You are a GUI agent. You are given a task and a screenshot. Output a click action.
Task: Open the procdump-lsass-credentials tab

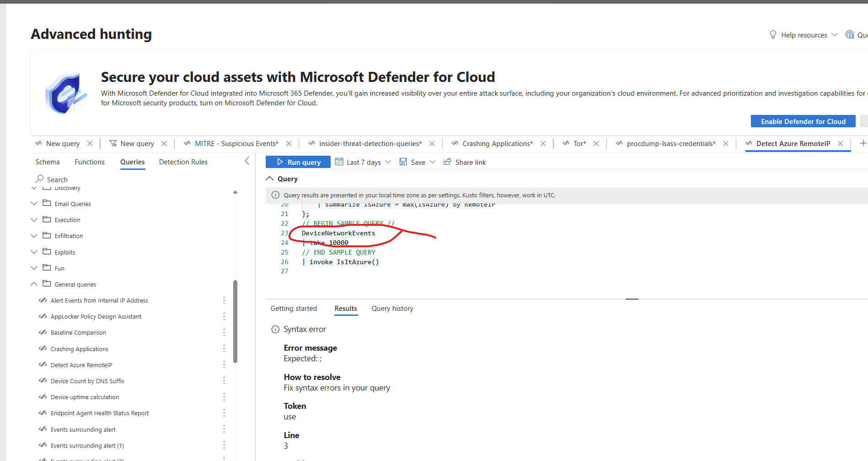pyautogui.click(x=671, y=144)
